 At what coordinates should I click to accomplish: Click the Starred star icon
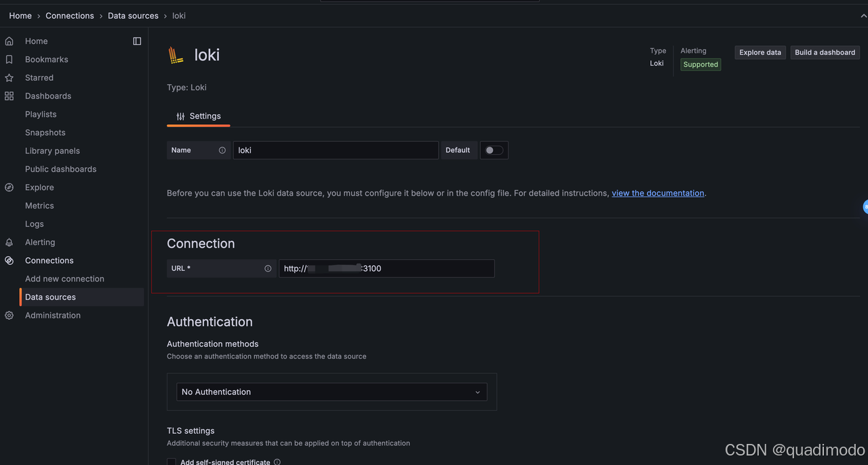click(x=9, y=78)
